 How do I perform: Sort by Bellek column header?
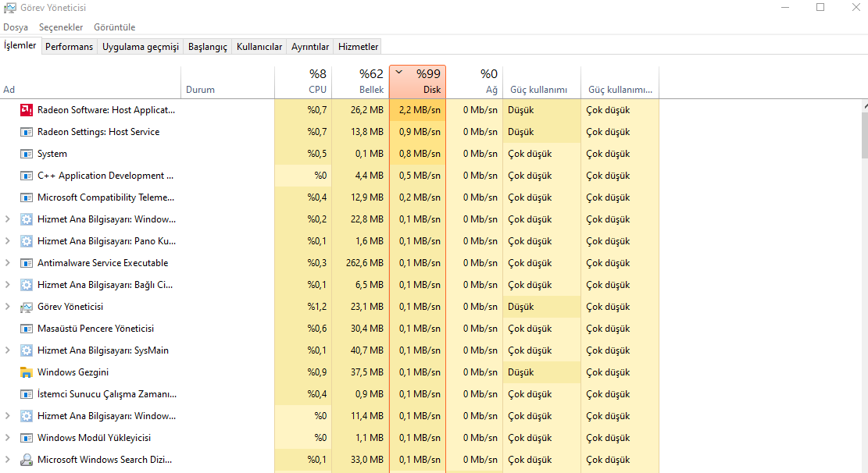pyautogui.click(x=360, y=82)
